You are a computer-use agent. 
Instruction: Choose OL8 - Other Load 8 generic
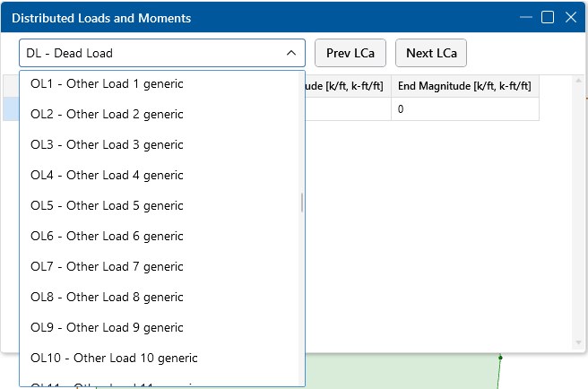[x=108, y=298]
